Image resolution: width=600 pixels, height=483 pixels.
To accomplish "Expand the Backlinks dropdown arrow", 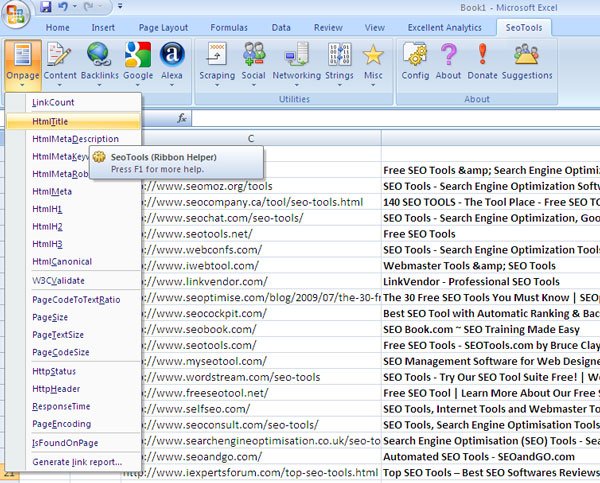I will tap(99, 85).
